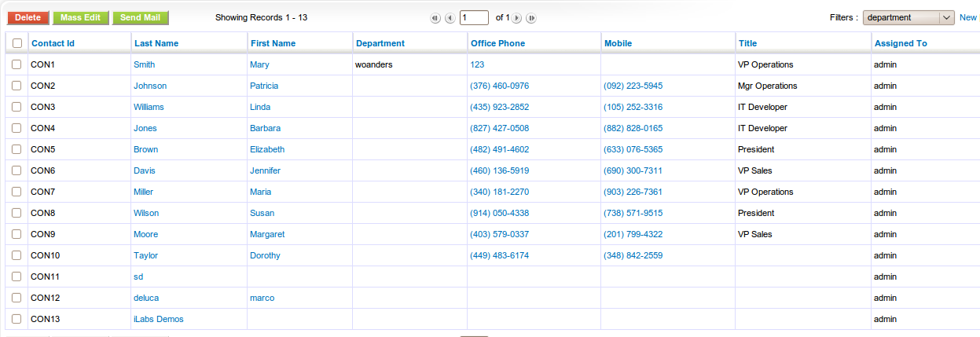Jump to last page using pagination icon
Image resolution: width=980 pixels, height=337 pixels.
click(x=531, y=18)
